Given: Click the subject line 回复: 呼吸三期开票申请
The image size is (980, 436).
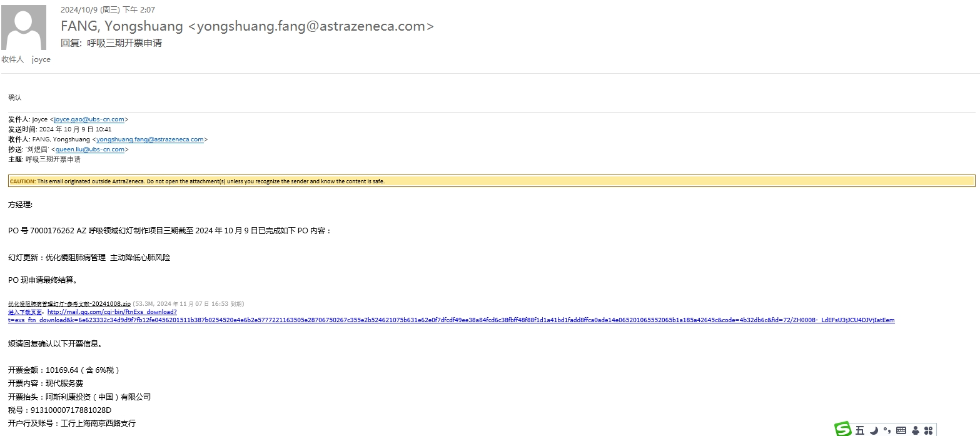Looking at the screenshot, I should click(x=111, y=43).
